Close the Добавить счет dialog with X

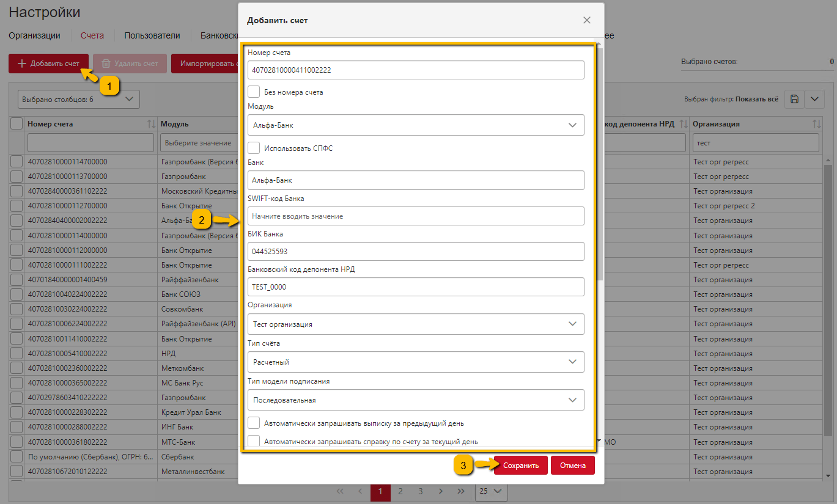click(x=586, y=20)
